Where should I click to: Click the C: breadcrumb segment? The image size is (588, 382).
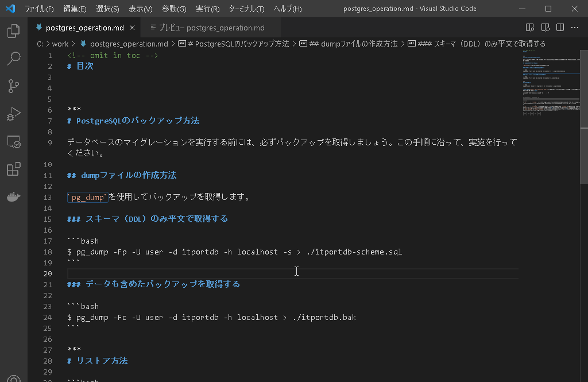tap(40, 44)
